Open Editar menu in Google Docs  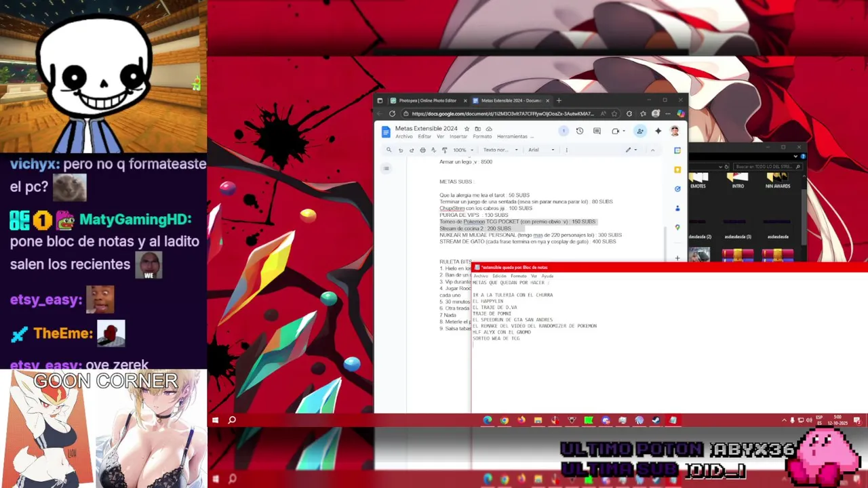click(x=425, y=136)
